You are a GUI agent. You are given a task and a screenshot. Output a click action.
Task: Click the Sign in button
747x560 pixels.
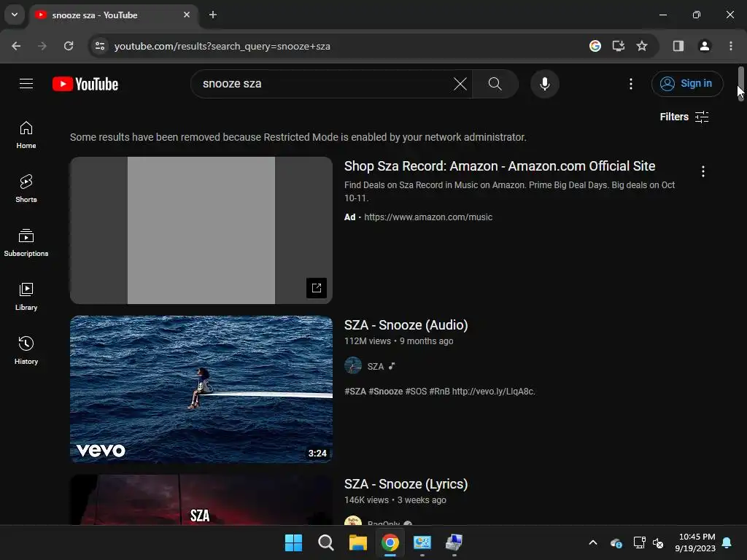[687, 84]
